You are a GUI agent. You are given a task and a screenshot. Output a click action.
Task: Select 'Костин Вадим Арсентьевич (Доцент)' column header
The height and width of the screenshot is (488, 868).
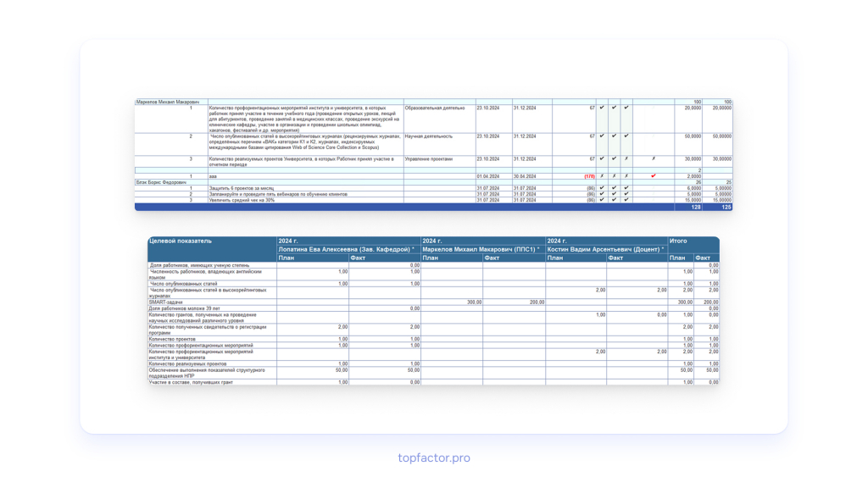point(605,250)
